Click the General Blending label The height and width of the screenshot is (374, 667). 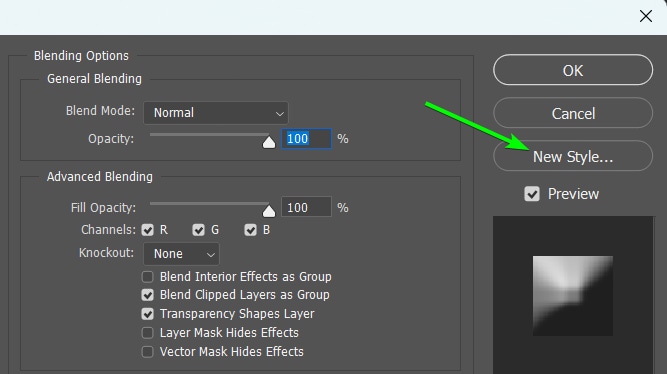click(x=94, y=79)
